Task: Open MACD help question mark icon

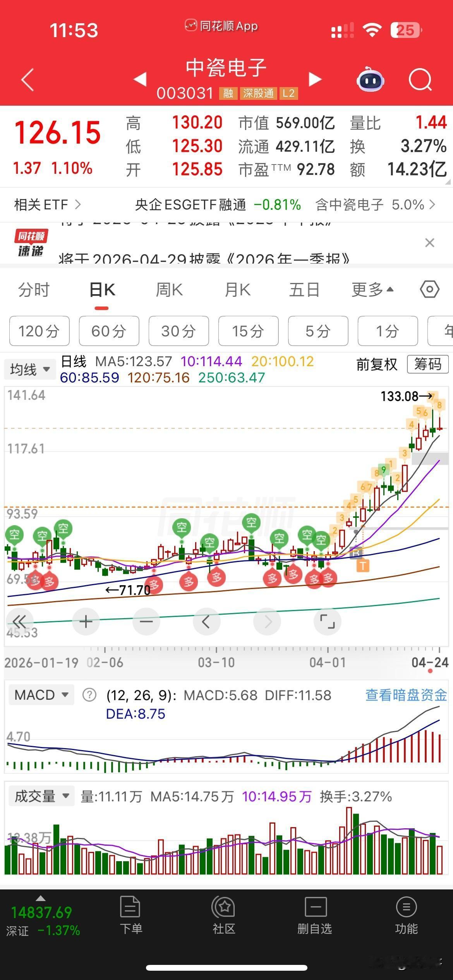Action: pyautogui.click(x=89, y=695)
